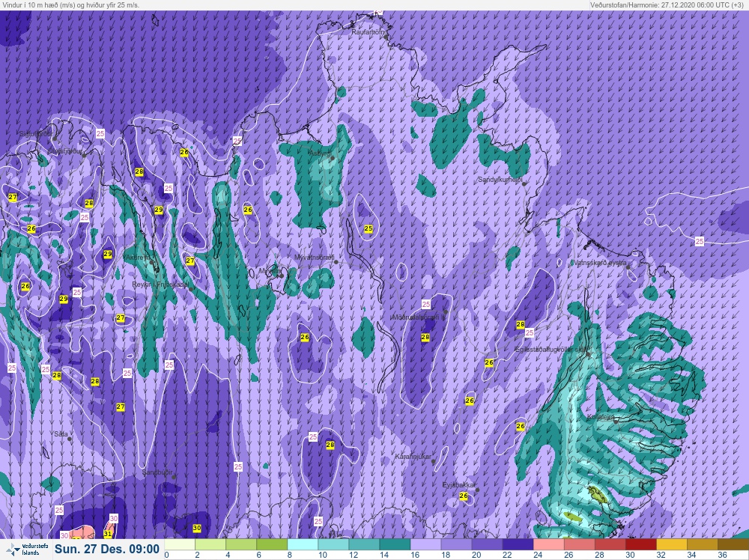Pick the 28–30 m/s red legend swatch
The image size is (749, 560).
(610, 545)
